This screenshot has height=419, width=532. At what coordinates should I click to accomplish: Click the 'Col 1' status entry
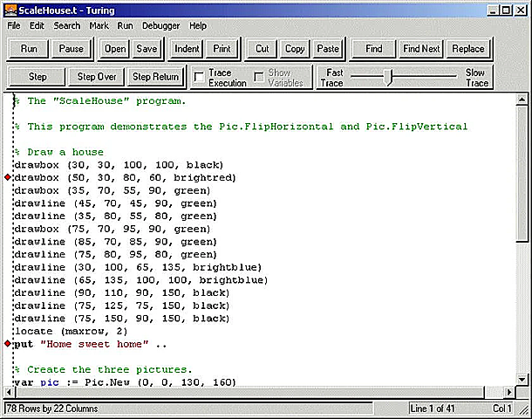click(501, 409)
